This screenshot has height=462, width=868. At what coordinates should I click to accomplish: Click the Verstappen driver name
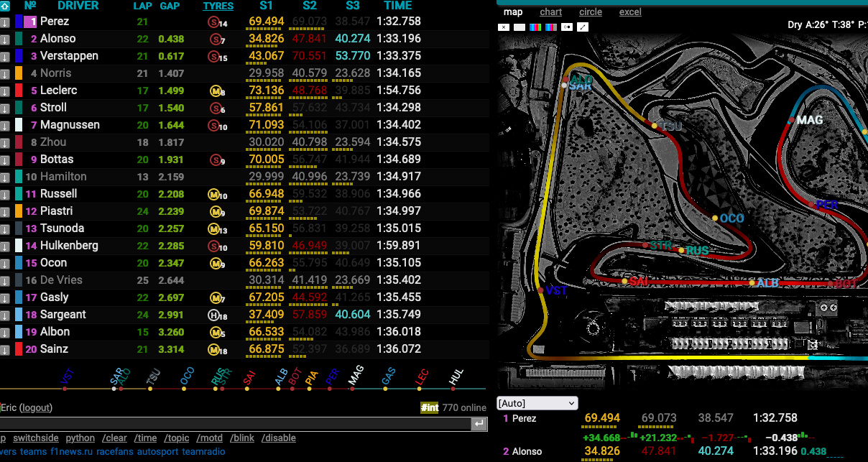(69, 56)
